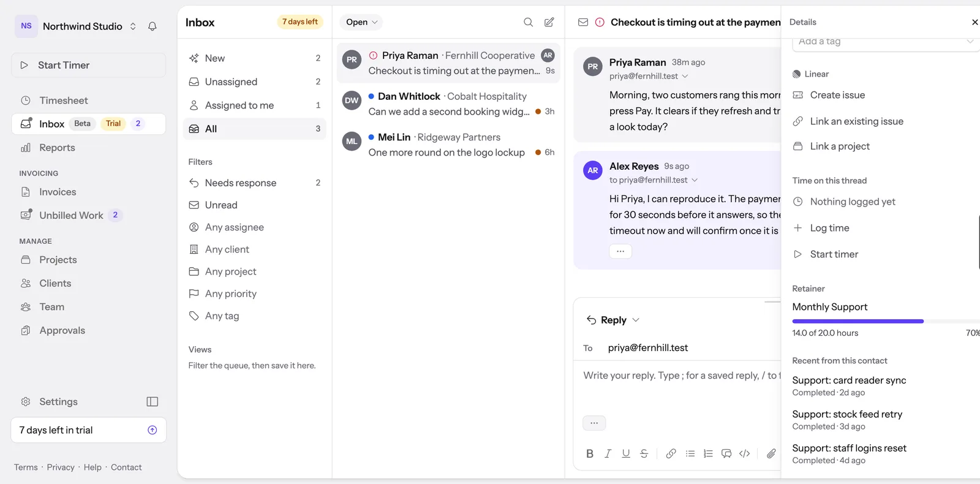
Task: Go to Timesheet in sidebar
Action: point(88,100)
